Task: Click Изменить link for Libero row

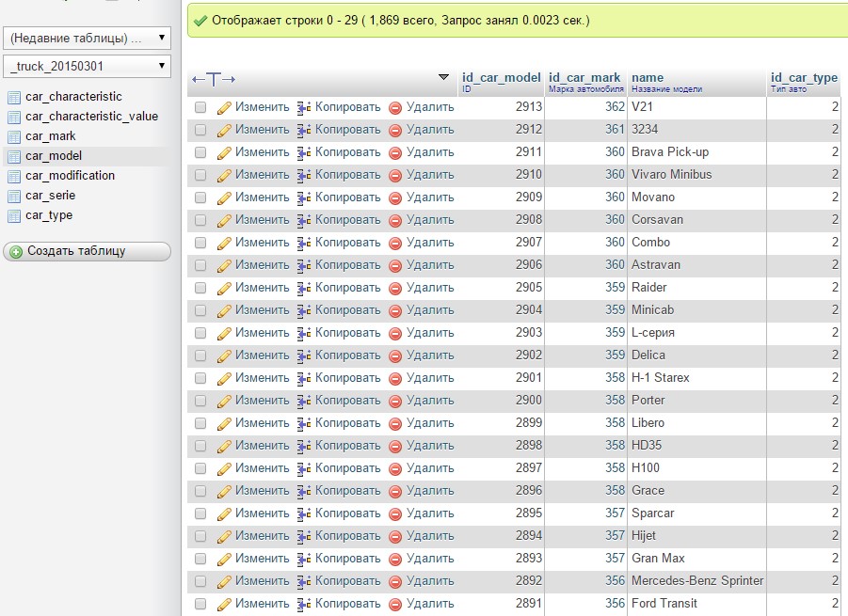Action: (x=263, y=422)
